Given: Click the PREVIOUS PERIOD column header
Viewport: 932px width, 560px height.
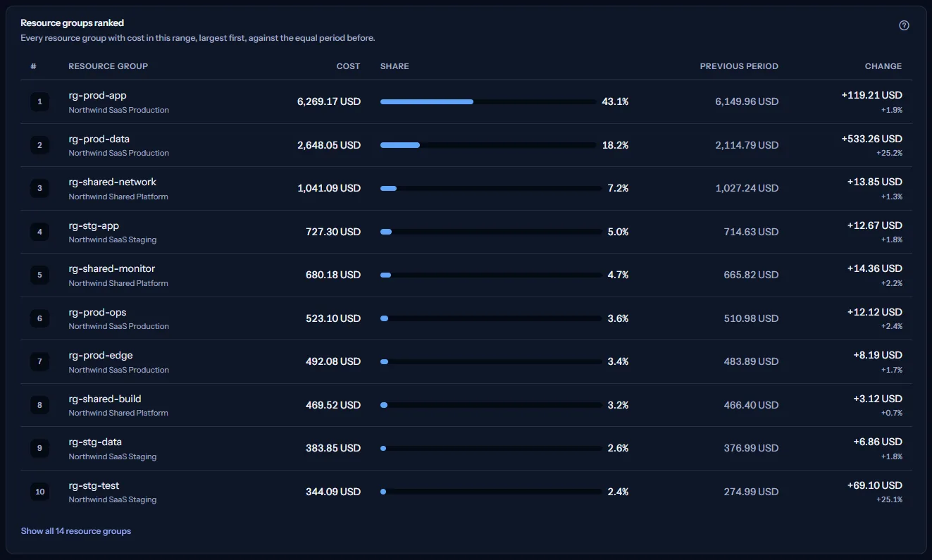Looking at the screenshot, I should tap(739, 66).
